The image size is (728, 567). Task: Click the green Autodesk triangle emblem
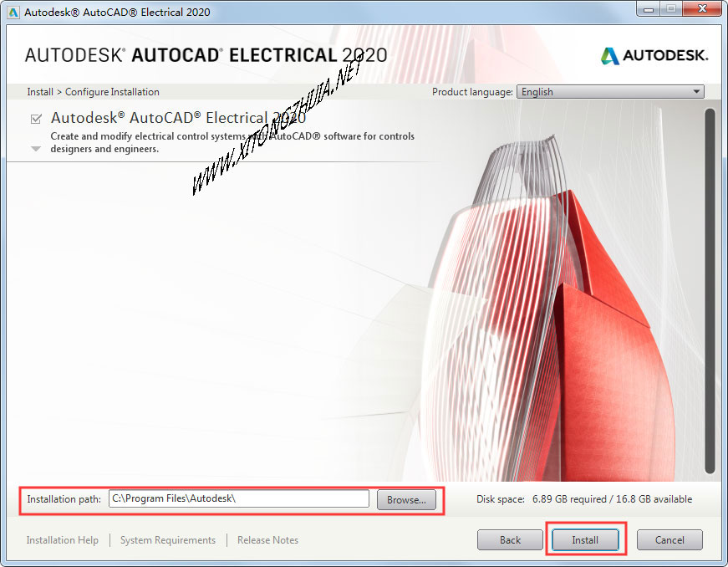click(608, 56)
